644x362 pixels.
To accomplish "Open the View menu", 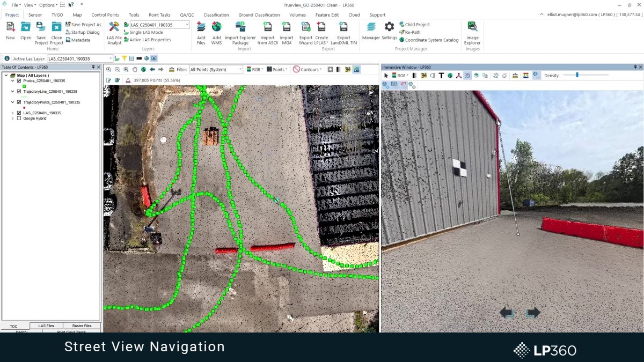I will pyautogui.click(x=30, y=5).
